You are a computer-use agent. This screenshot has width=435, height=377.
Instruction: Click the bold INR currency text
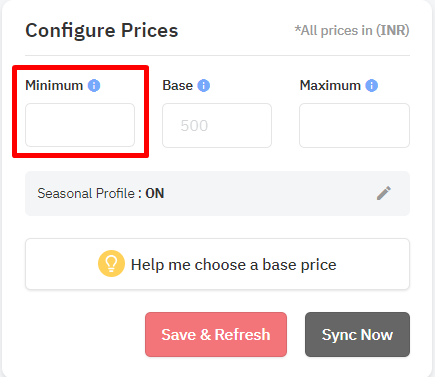(x=392, y=31)
